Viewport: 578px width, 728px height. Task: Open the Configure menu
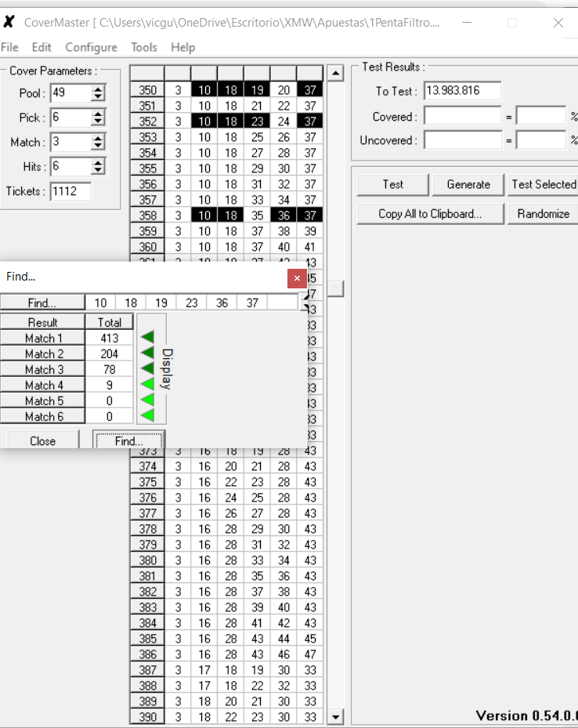pyautogui.click(x=91, y=47)
